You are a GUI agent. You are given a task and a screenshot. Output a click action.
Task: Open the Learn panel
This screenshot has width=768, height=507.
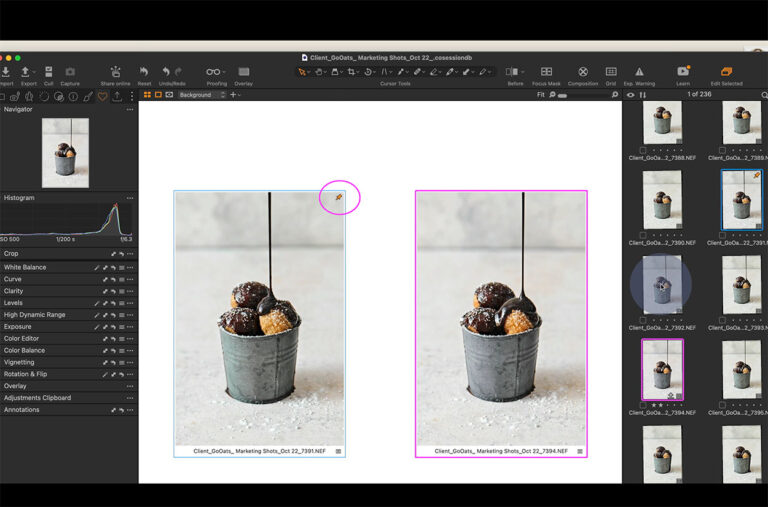pyautogui.click(x=683, y=72)
